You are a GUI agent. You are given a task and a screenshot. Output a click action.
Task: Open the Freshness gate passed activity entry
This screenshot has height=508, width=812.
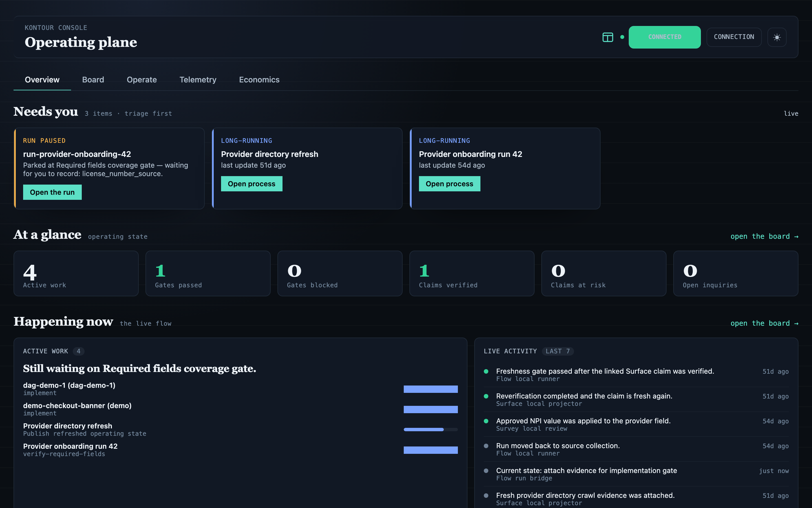(x=636, y=375)
